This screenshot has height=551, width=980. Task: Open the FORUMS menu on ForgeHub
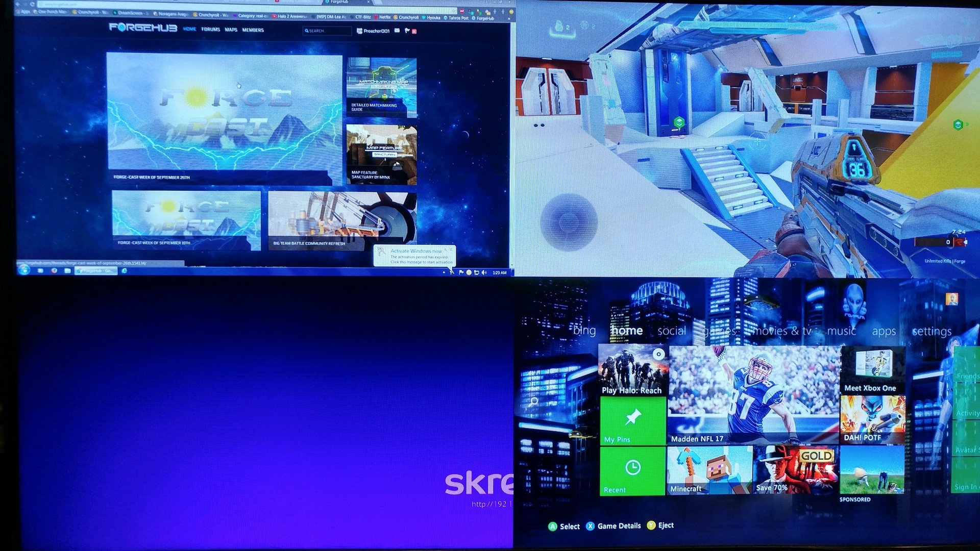tap(210, 30)
